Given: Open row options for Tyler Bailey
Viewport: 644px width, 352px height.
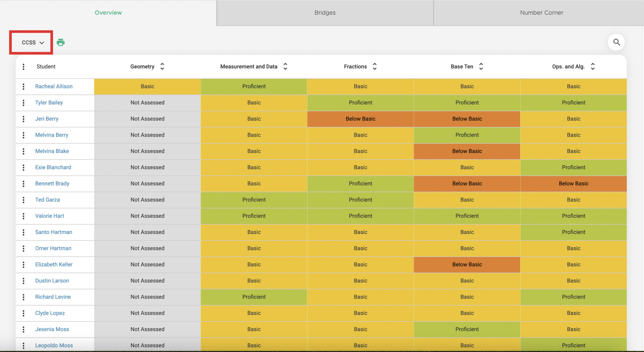Looking at the screenshot, I should pyautogui.click(x=24, y=103).
